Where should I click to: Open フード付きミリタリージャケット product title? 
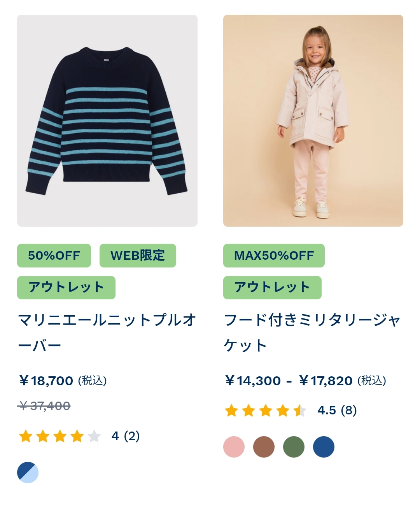pyautogui.click(x=312, y=333)
